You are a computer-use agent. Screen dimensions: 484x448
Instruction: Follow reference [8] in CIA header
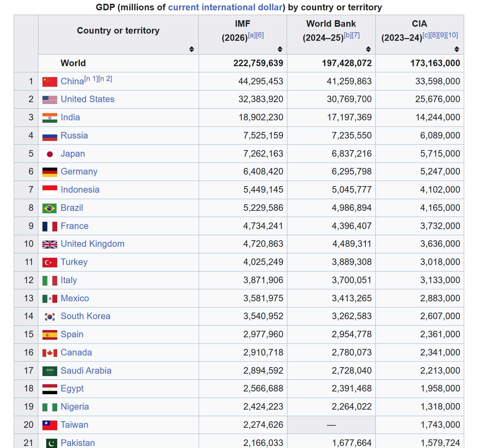coord(434,35)
